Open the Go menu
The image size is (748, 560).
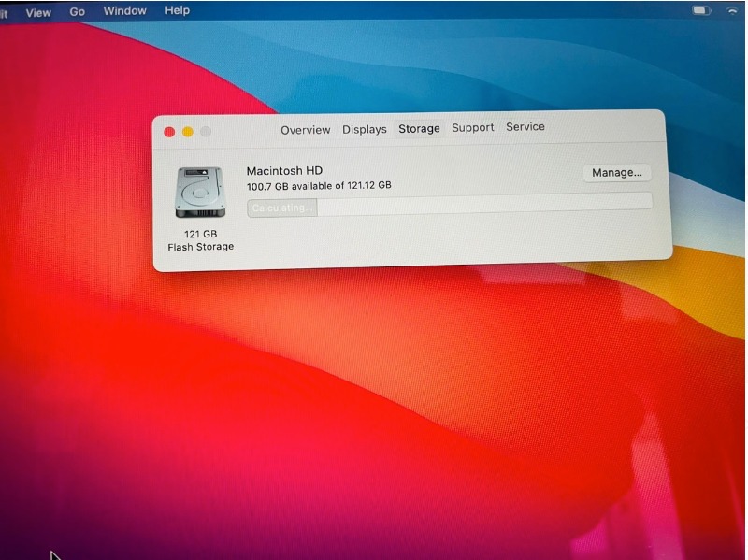pyautogui.click(x=78, y=12)
